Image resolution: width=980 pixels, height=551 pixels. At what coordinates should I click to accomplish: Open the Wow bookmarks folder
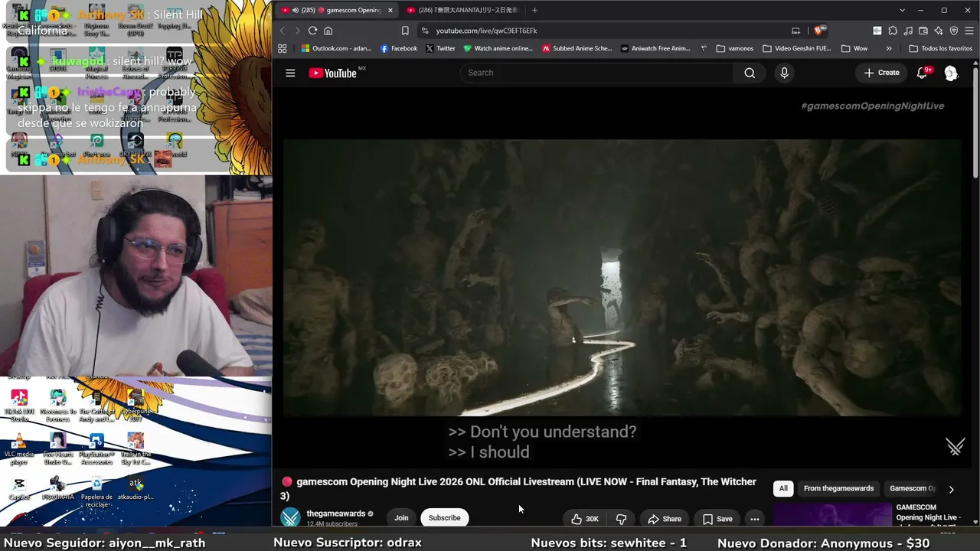point(854,48)
